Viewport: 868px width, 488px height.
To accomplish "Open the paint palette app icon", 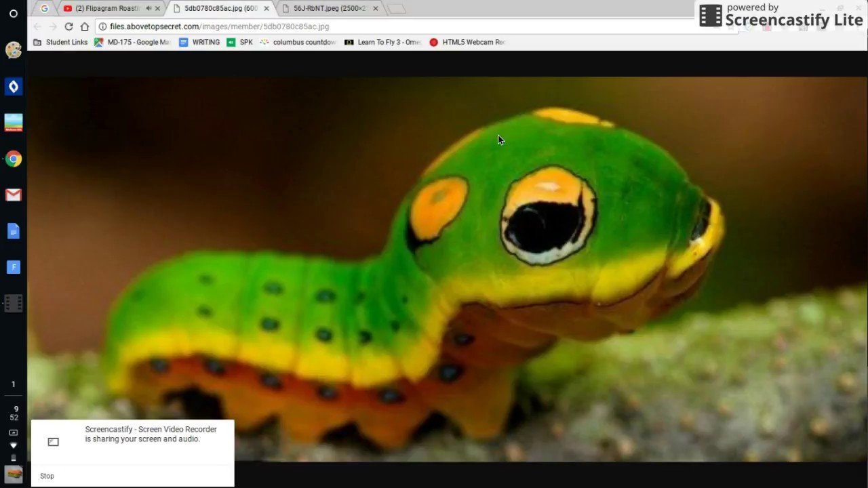I will coord(13,50).
